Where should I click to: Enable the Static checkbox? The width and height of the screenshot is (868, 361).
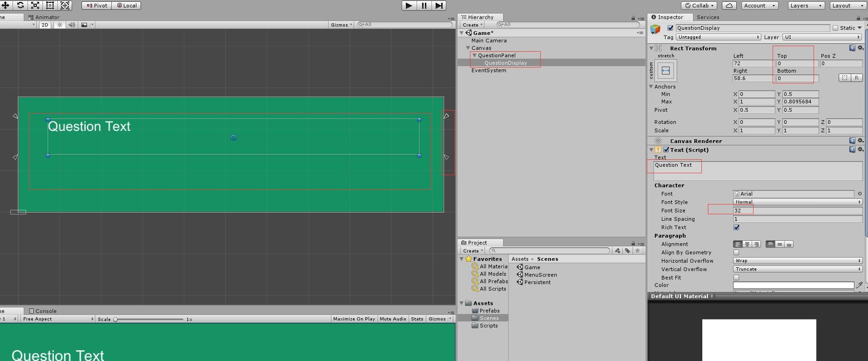point(835,28)
